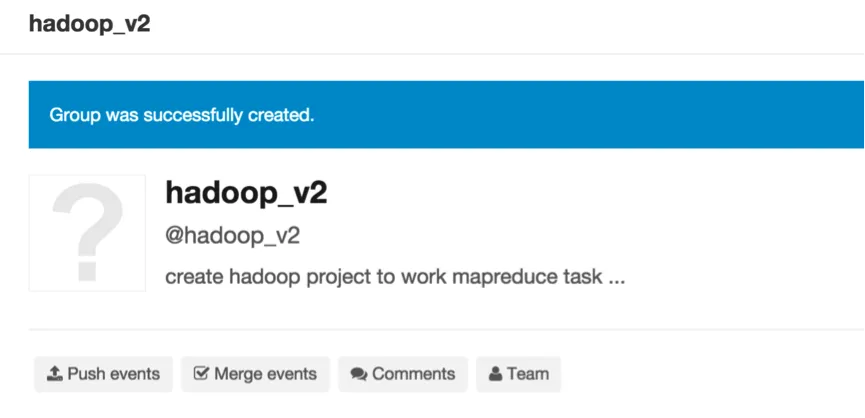Viewport: 865px width, 418px height.
Task: Toggle the Comments event filter
Action: pos(403,374)
